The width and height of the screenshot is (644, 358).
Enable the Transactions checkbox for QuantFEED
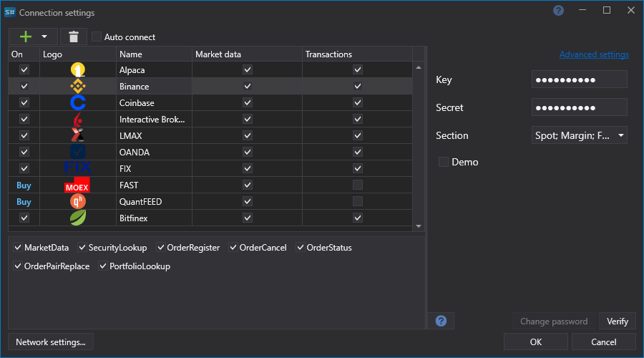(358, 201)
